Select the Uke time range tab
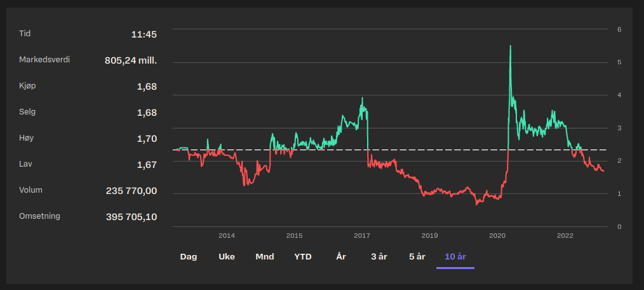Screen dimensions: 644x290 pos(227,257)
